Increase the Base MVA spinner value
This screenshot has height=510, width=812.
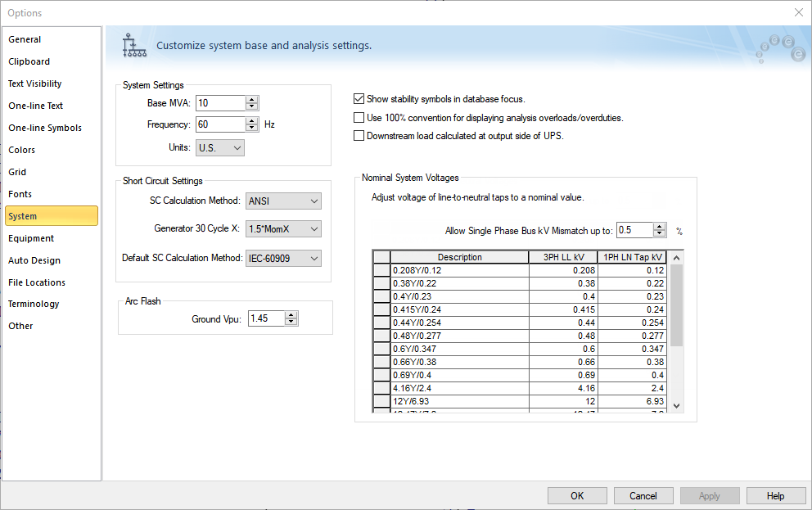(252, 99)
